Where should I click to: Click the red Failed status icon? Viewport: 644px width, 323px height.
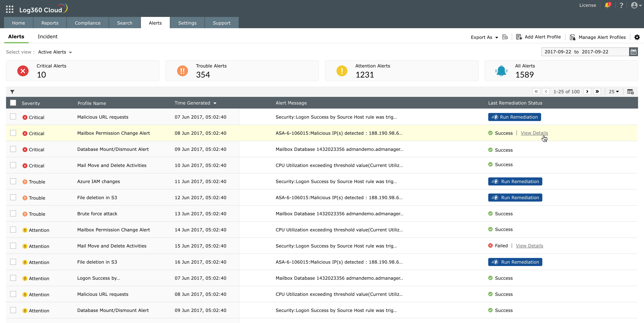(490, 246)
